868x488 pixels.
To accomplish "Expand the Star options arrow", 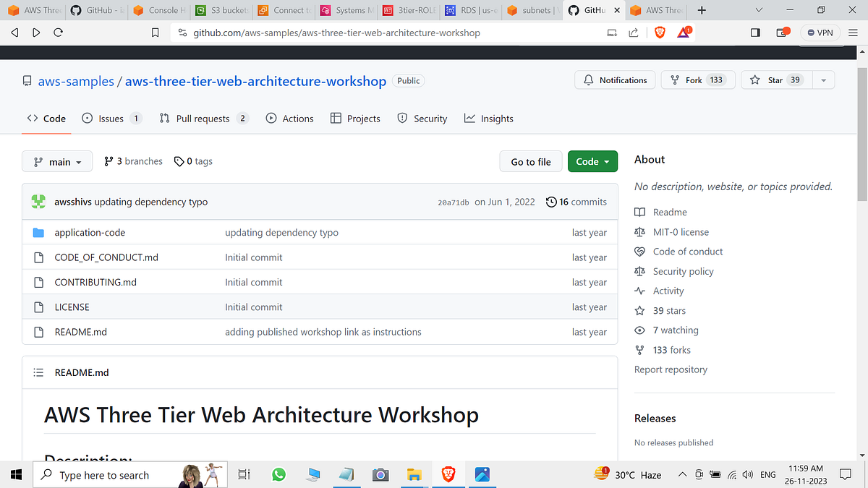I will tap(824, 80).
